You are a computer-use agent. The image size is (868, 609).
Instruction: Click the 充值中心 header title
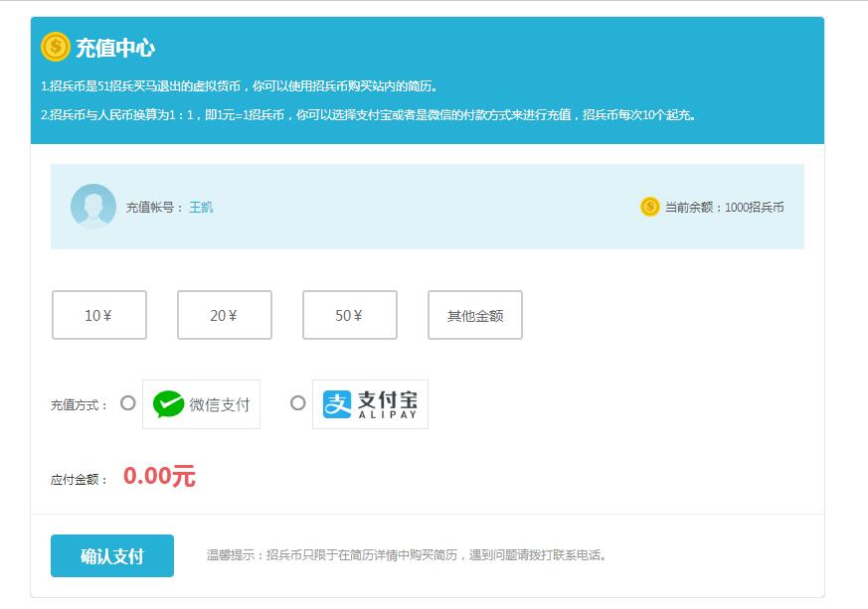click(x=115, y=48)
